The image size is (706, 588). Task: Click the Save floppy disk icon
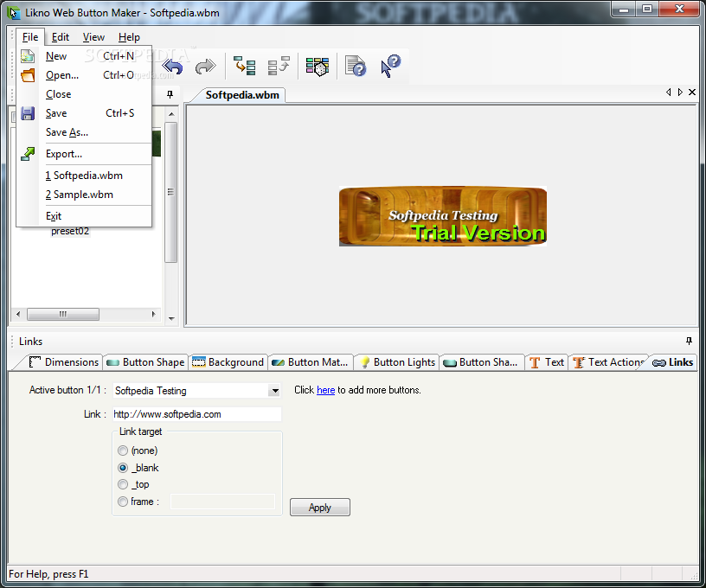(28, 113)
